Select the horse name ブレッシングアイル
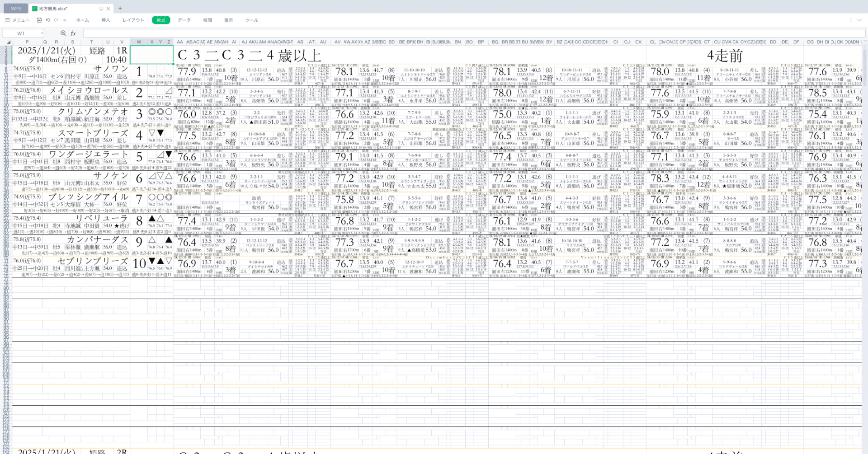 [89, 197]
